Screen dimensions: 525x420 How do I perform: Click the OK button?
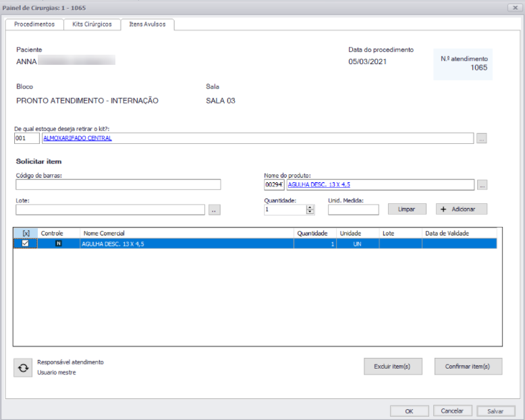tap(409, 411)
